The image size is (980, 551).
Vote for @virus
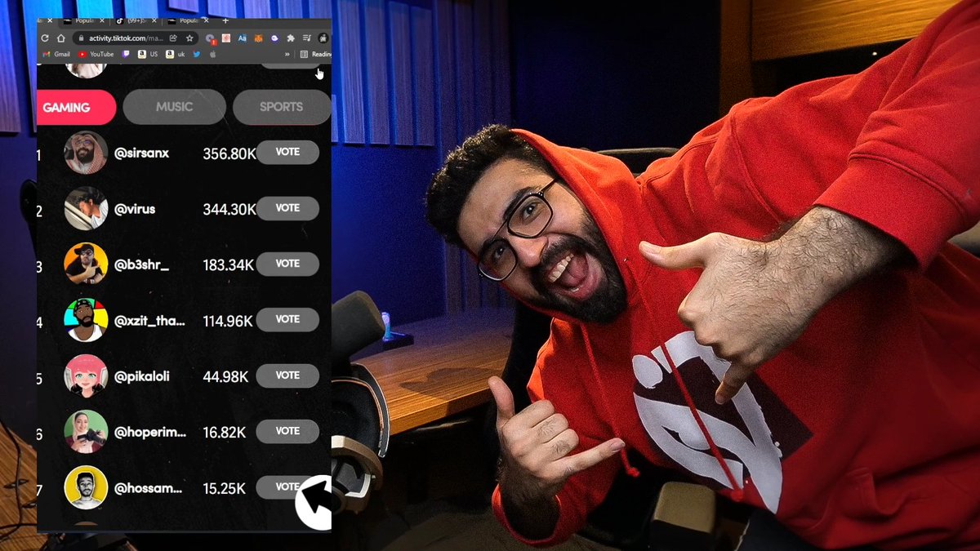(x=287, y=208)
